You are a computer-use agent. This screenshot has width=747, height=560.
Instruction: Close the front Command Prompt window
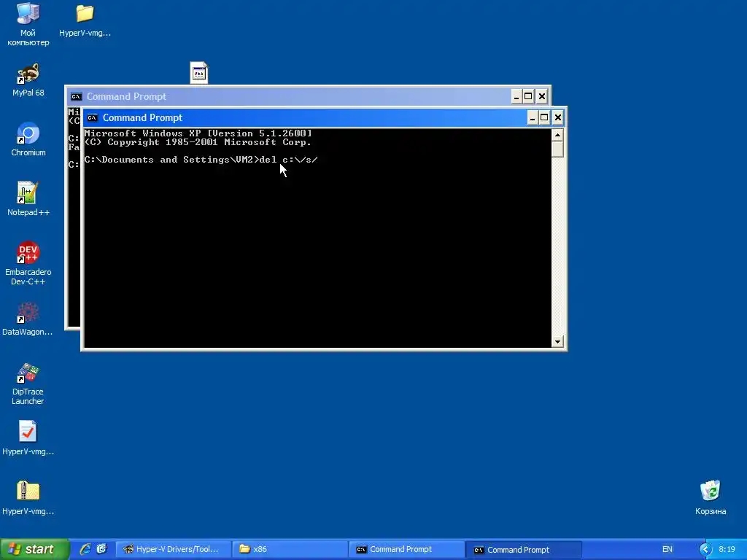tap(558, 117)
